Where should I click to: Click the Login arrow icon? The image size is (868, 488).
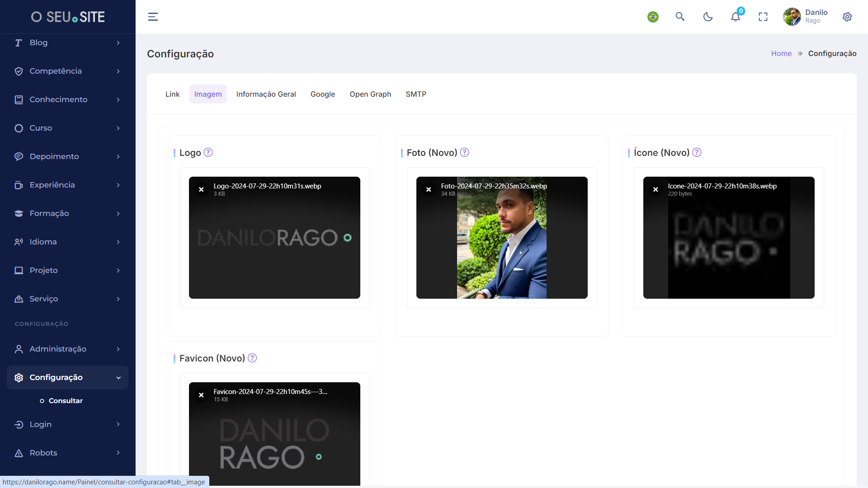[x=19, y=424]
